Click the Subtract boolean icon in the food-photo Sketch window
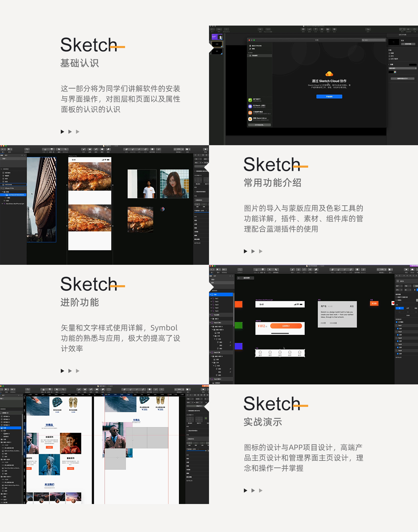418x532 pixels. [x=133, y=149]
